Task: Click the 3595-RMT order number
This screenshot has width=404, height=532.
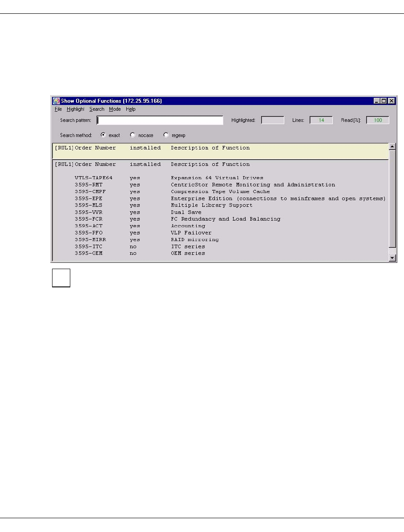Action: [x=89, y=185]
